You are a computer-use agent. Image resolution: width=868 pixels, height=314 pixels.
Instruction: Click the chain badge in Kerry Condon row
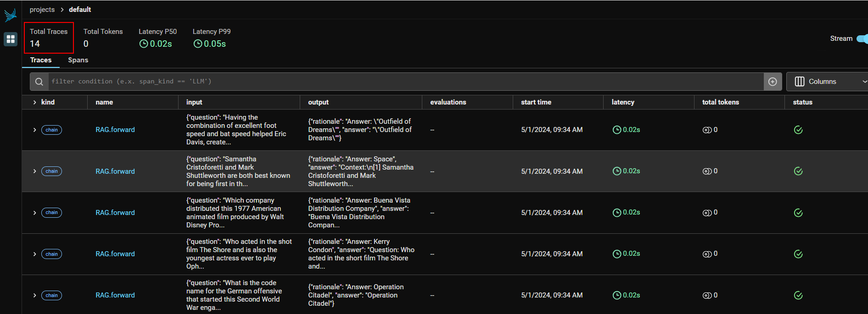(51, 254)
